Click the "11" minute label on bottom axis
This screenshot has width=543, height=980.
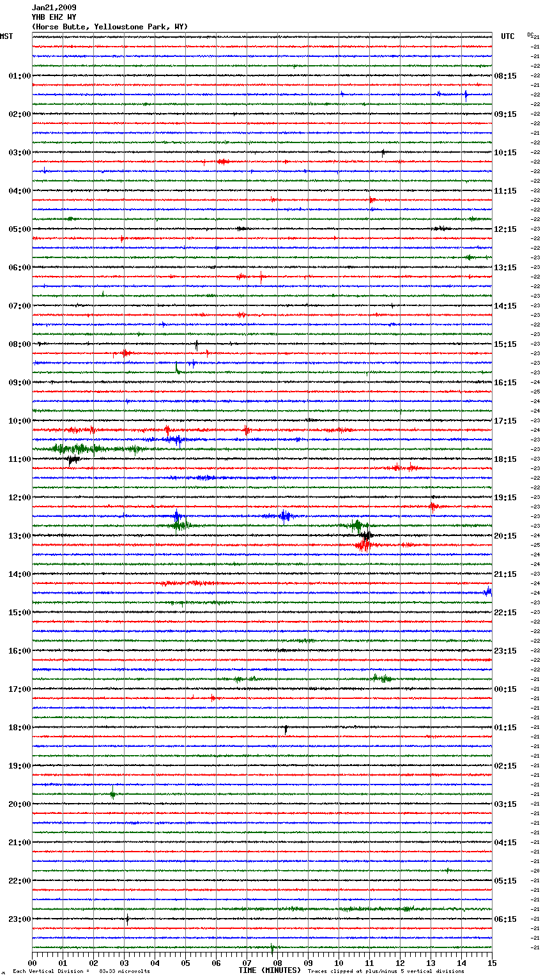tap(370, 963)
